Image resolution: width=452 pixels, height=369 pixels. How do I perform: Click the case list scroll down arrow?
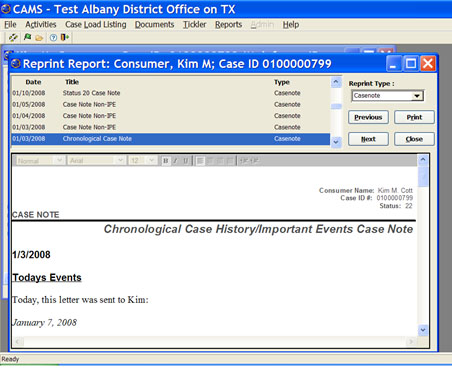(x=336, y=142)
